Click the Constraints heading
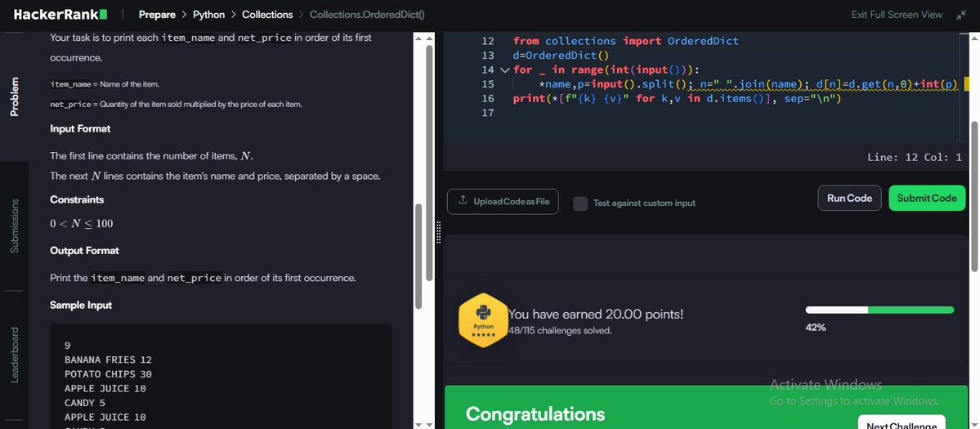980x429 pixels. (77, 200)
